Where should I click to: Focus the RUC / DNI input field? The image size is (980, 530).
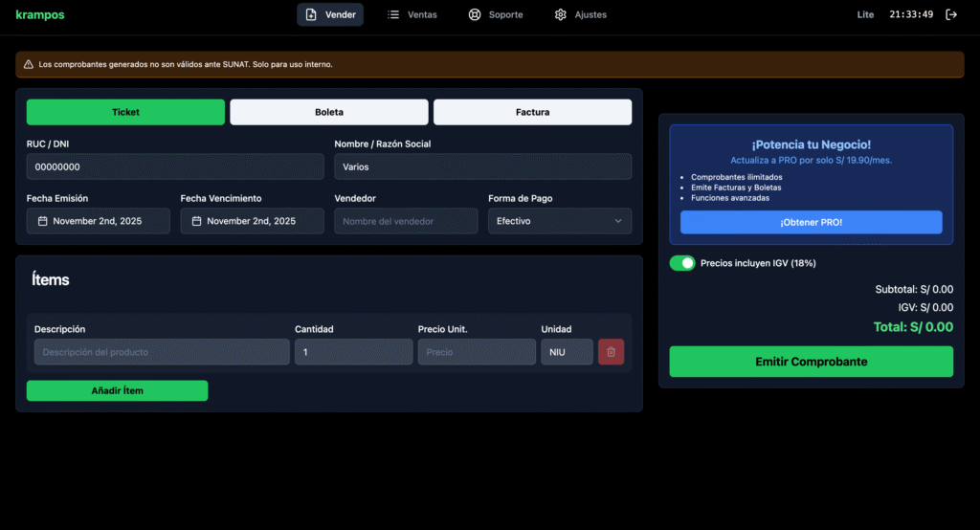[x=175, y=166]
